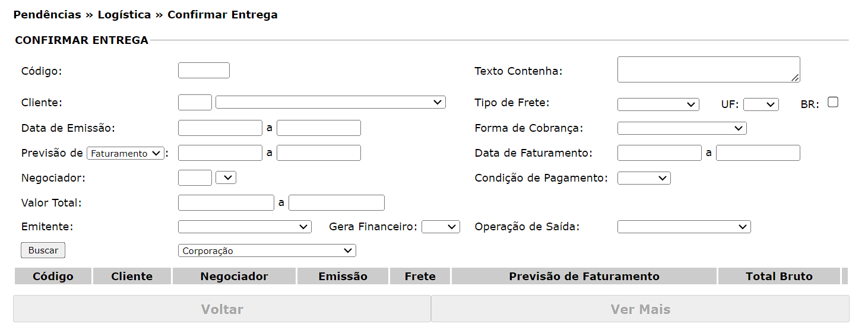Image resolution: width=868 pixels, height=330 pixels.
Task: Sort by the Emissão column header
Action: [x=343, y=277]
